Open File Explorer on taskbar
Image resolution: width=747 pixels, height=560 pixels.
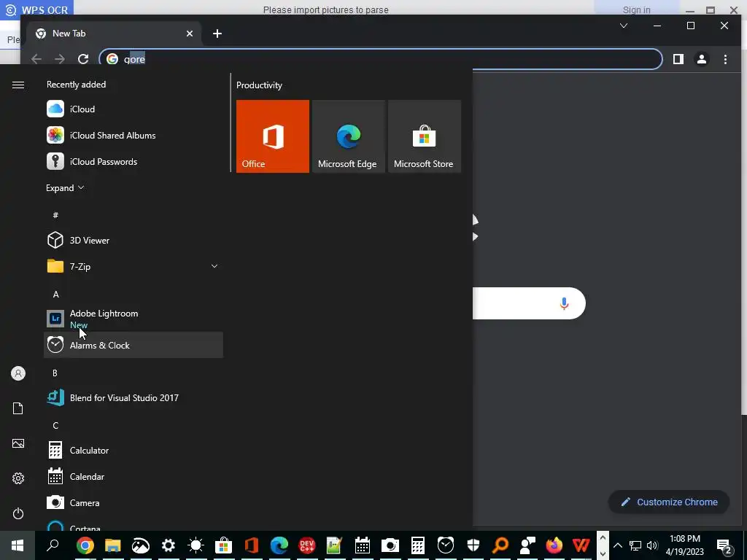click(x=113, y=545)
